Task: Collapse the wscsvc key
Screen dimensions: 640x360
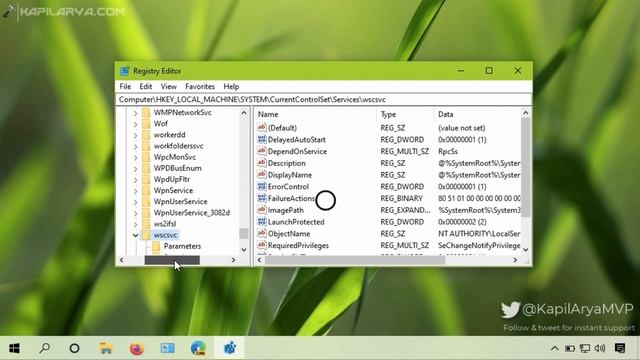Action: (x=136, y=235)
